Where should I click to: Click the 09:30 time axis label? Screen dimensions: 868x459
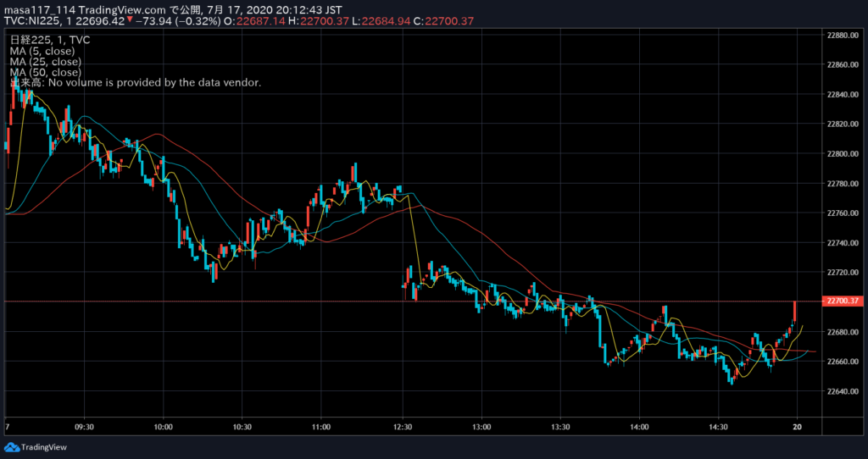84,427
